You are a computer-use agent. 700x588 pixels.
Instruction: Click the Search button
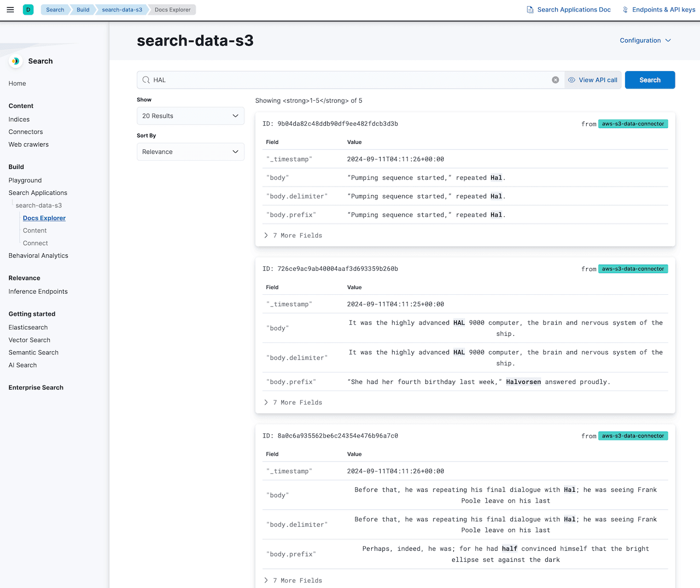click(x=650, y=79)
